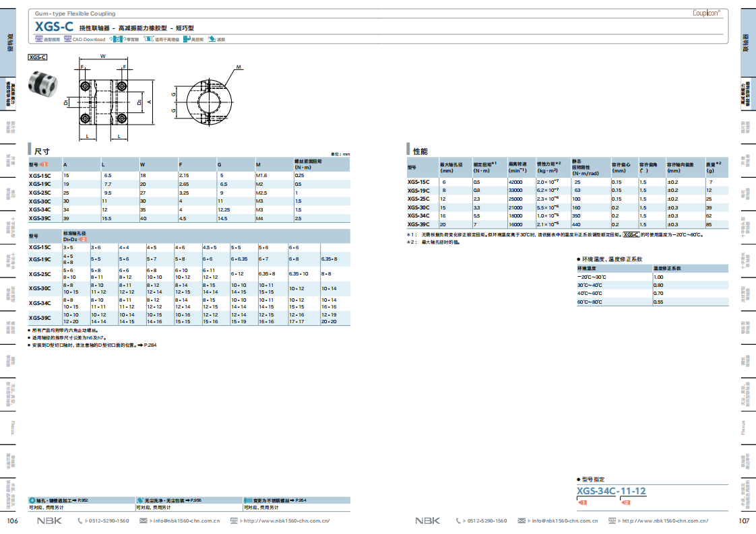Open the P.954 page reference link

tap(301, 501)
